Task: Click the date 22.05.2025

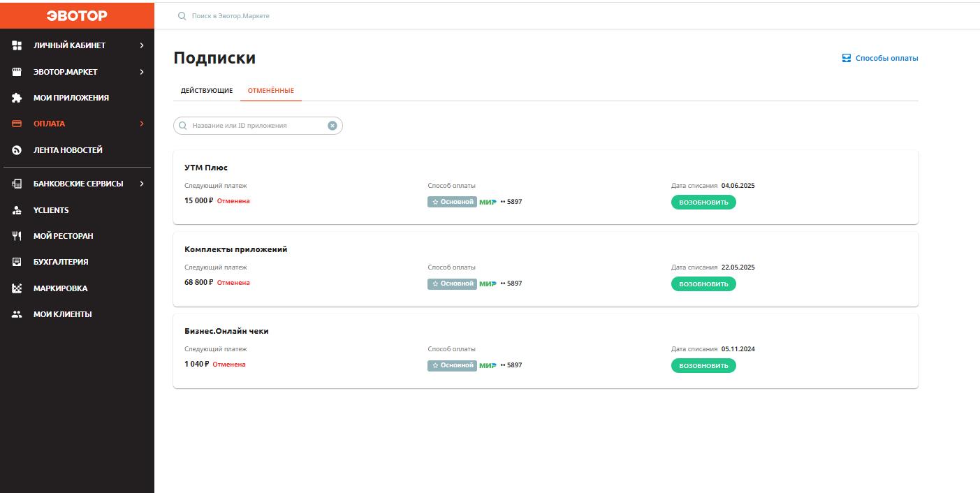Action: (x=738, y=267)
